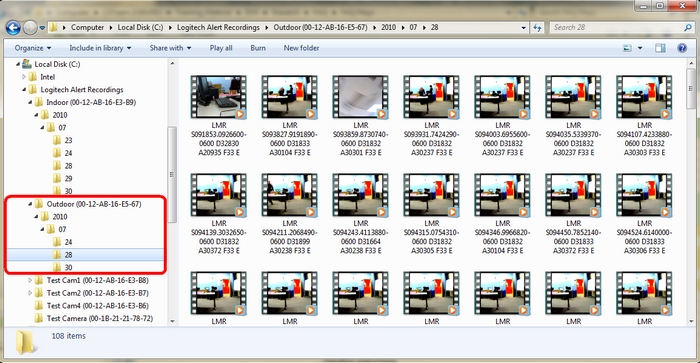
Task: Select video thumbnail LMR S094211.2068490
Action: coord(290,196)
